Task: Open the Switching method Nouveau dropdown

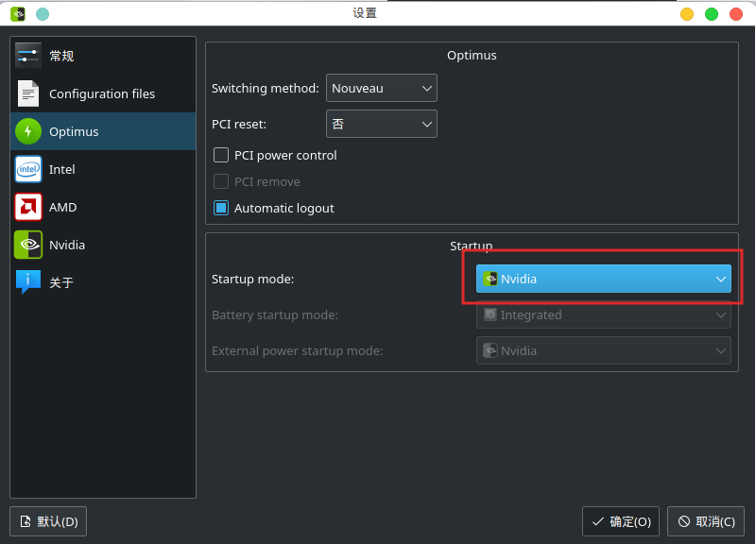Action: point(382,88)
